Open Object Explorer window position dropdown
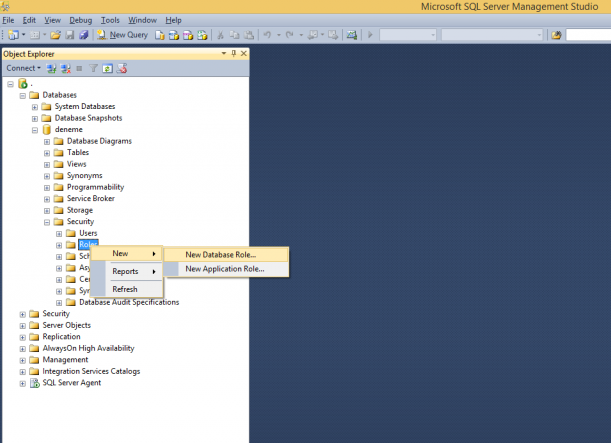 pyautogui.click(x=224, y=53)
